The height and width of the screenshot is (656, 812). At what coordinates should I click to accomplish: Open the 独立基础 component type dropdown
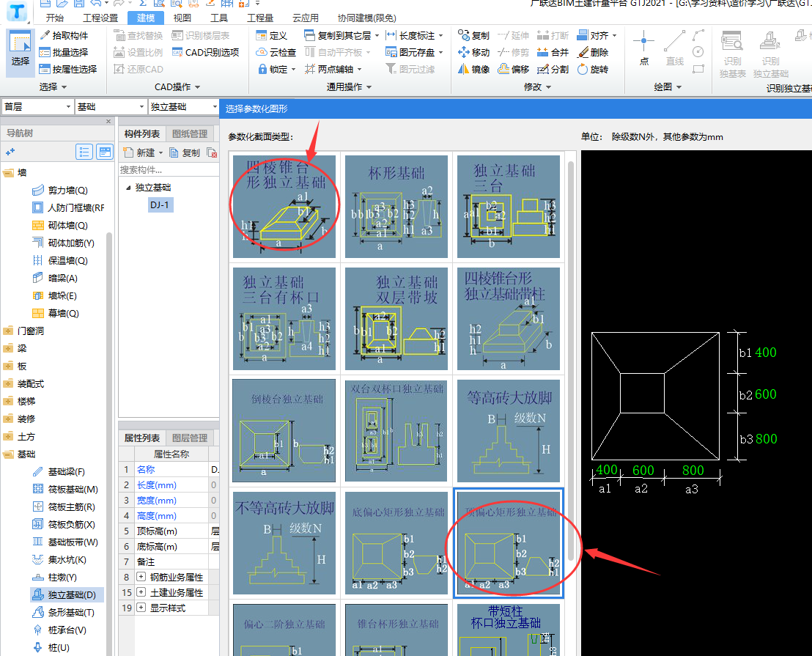183,107
